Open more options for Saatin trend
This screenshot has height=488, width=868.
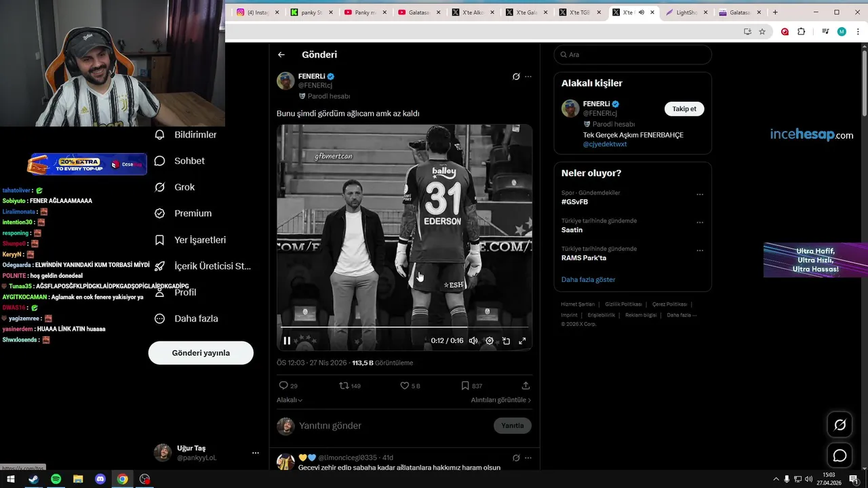700,222
